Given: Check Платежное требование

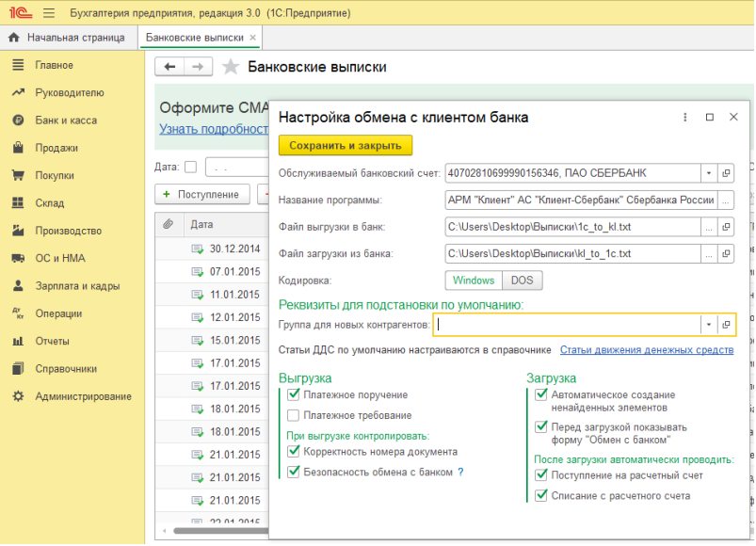Looking at the screenshot, I should click(x=293, y=415).
